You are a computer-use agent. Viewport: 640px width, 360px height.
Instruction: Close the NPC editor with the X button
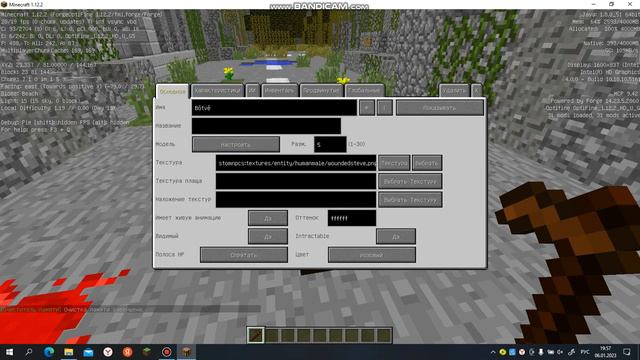476,91
